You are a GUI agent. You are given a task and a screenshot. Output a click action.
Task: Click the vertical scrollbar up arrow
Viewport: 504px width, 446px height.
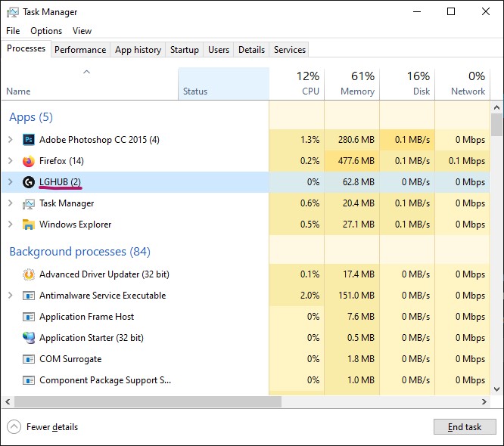point(496,107)
